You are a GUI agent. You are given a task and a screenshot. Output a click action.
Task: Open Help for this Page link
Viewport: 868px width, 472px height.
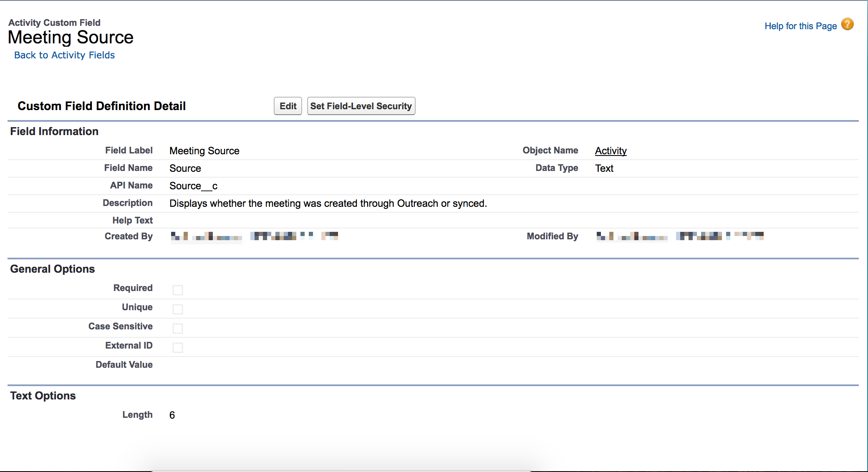(800, 26)
